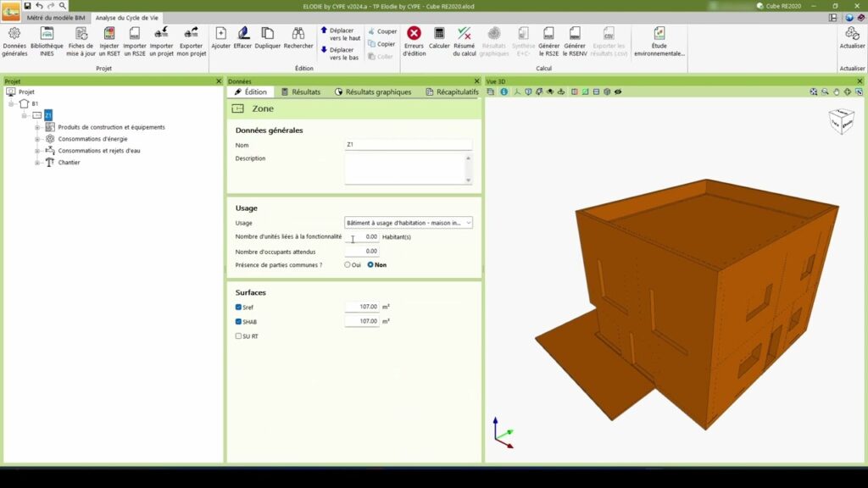Expand Consommations d'énergie tree node

tap(38, 139)
